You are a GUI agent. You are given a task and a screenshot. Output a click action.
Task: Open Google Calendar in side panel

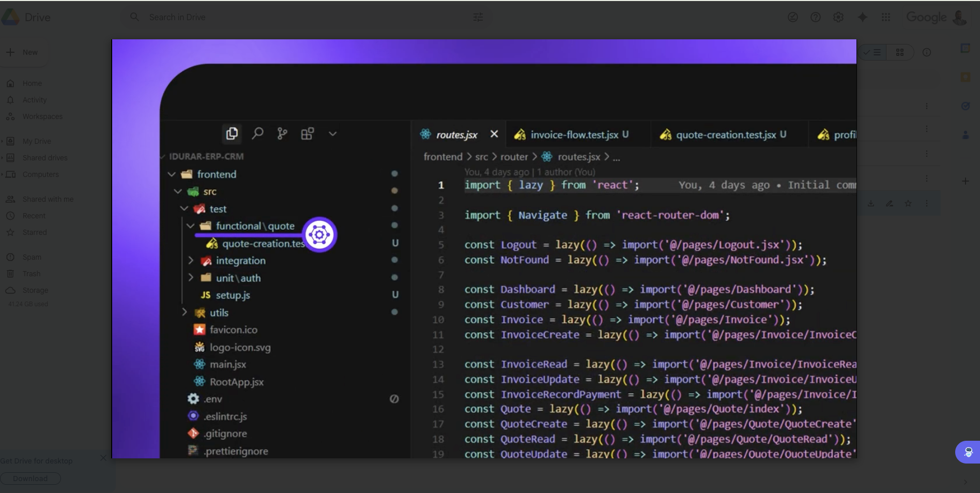tap(965, 48)
